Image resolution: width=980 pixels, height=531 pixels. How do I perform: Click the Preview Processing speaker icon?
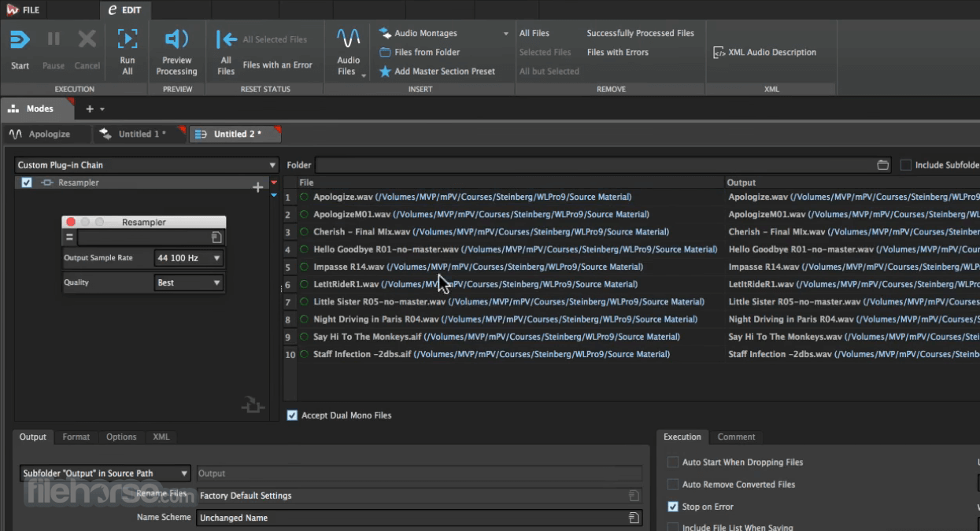tap(176, 39)
